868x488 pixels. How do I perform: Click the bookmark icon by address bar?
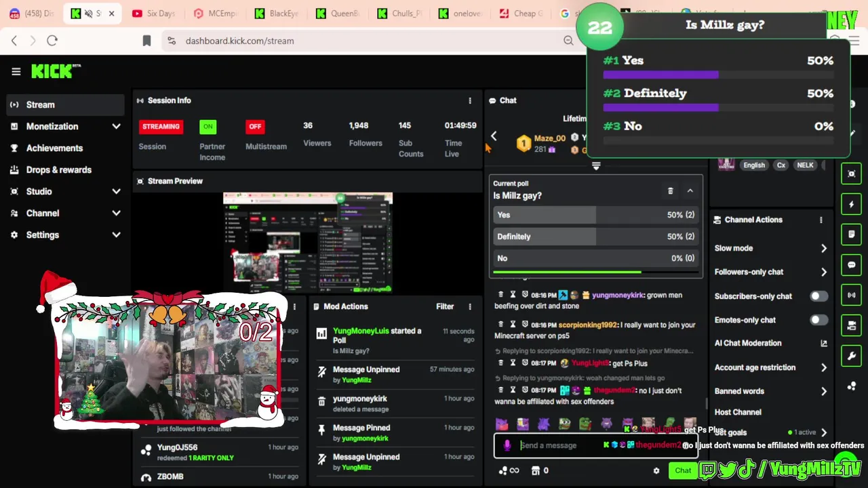point(146,41)
